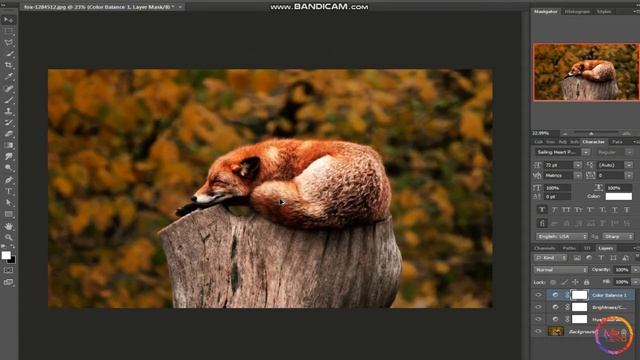
Task: Hide the Color Balance 1 layer
Action: pyautogui.click(x=538, y=295)
